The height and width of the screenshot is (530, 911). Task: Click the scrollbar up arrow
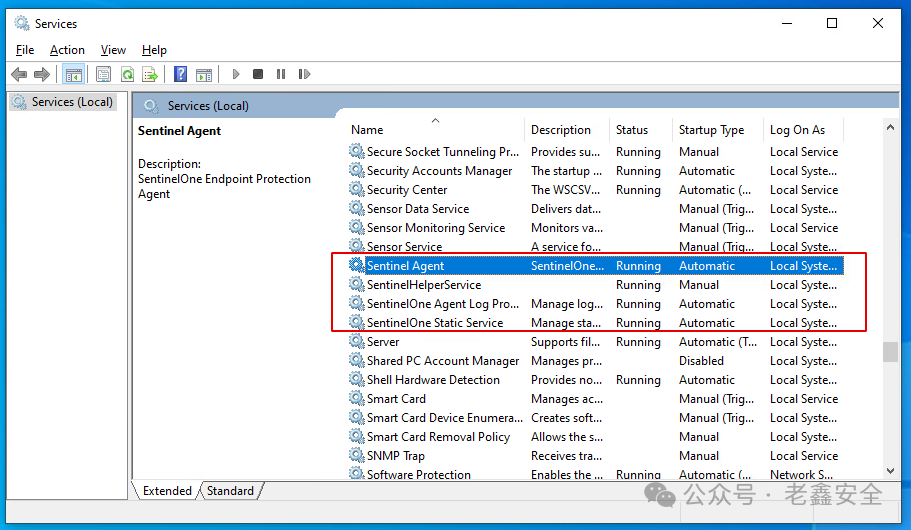(x=890, y=127)
